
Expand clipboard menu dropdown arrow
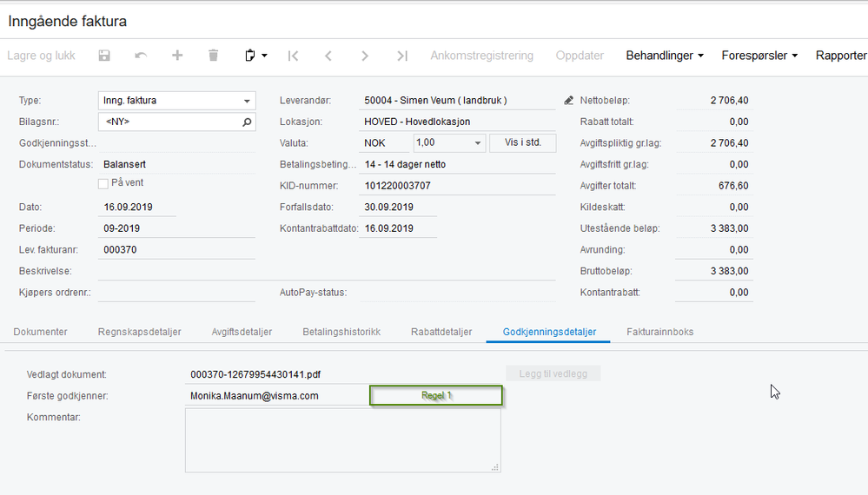(x=264, y=56)
